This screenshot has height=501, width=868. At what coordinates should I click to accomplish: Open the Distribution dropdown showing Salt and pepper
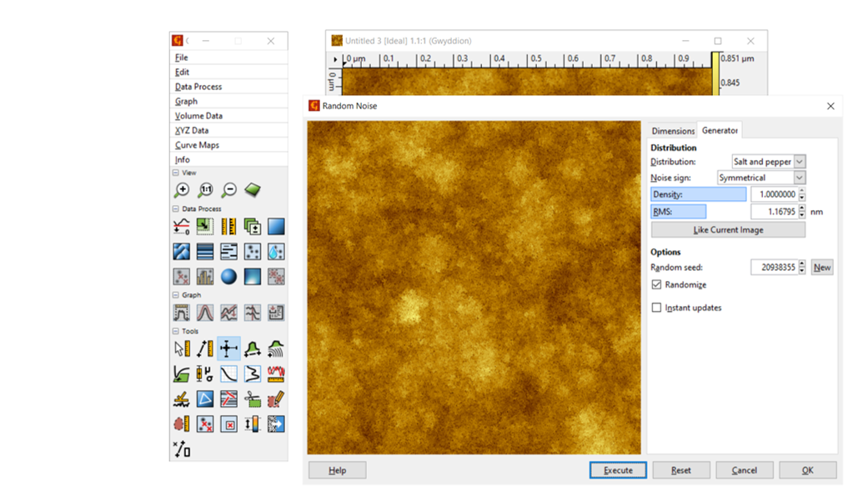click(x=768, y=162)
